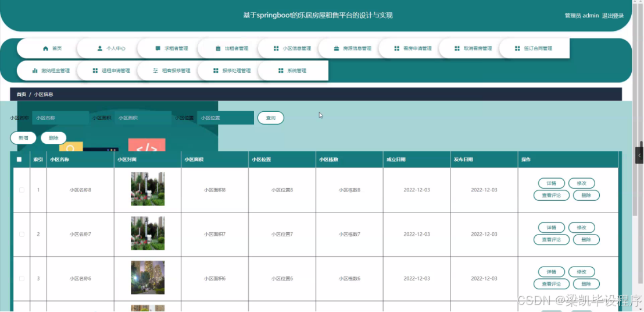The height and width of the screenshot is (312, 644).
Task: Click the 删除 button beside 新增
Action: pyautogui.click(x=53, y=138)
